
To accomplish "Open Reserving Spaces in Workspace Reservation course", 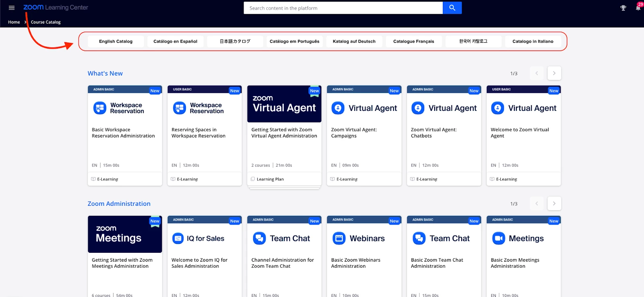I will tap(198, 133).
